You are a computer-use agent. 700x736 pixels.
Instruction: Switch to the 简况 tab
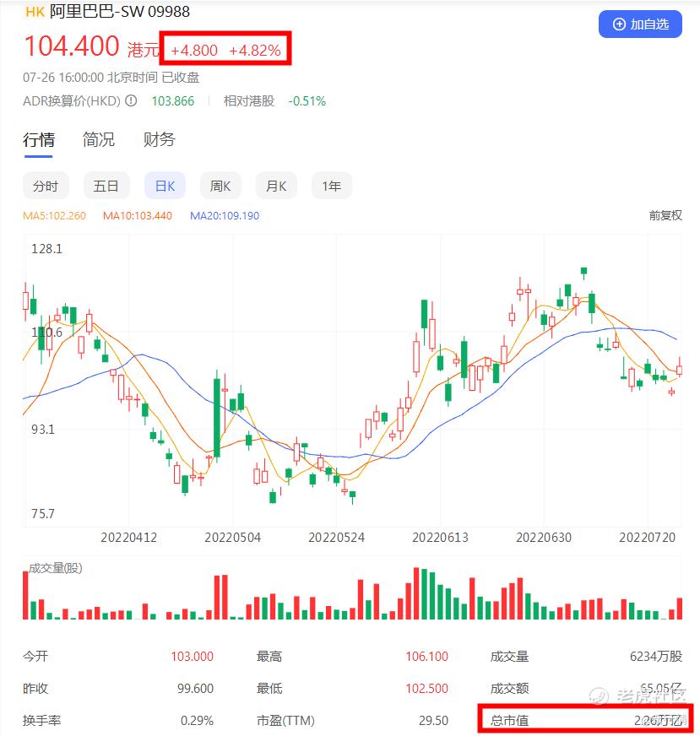(x=99, y=139)
